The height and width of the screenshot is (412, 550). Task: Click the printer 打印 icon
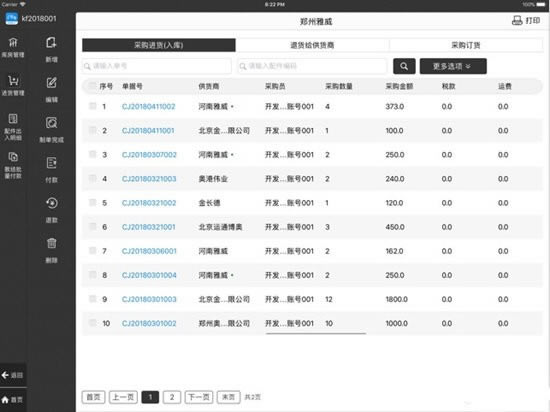517,21
